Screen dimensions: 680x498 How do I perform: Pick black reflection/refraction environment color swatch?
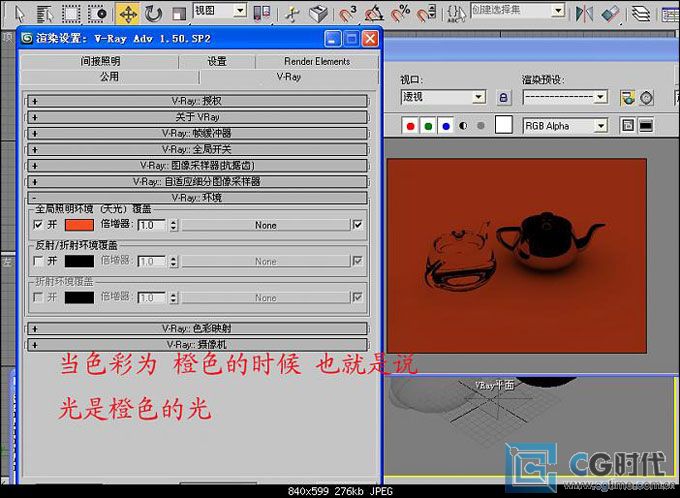(x=79, y=261)
